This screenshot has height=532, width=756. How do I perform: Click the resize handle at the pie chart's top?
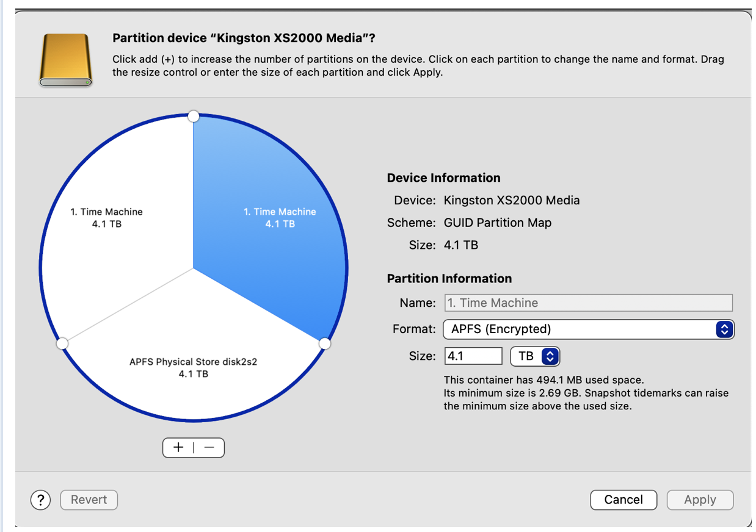[194, 116]
